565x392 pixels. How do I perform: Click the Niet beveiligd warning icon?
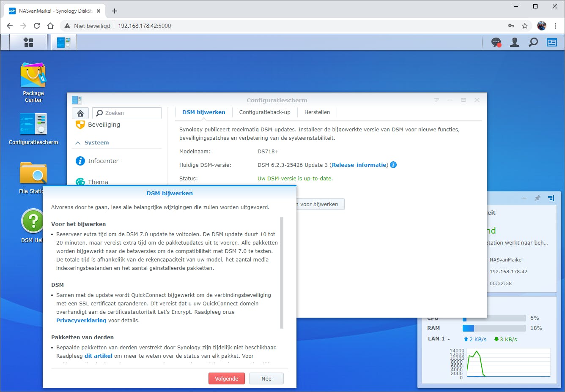click(x=67, y=26)
